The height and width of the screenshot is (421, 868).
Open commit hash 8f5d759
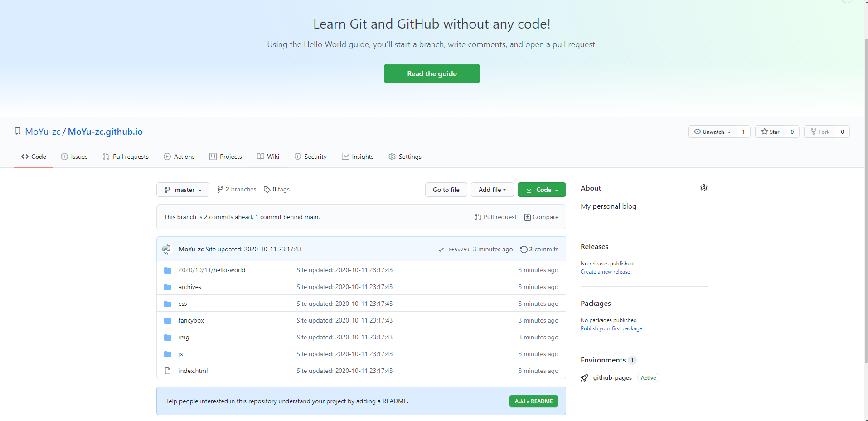click(x=459, y=250)
